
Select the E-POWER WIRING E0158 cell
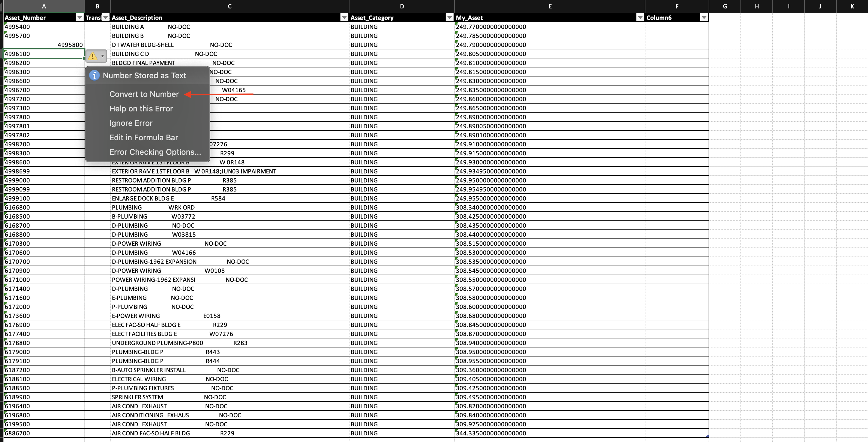pos(229,316)
